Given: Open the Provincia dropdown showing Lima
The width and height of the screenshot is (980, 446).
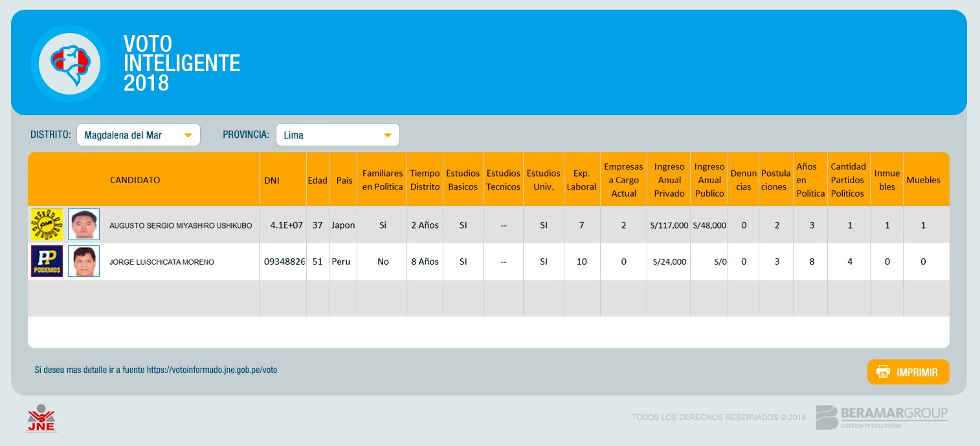Looking at the screenshot, I should coord(337,135).
